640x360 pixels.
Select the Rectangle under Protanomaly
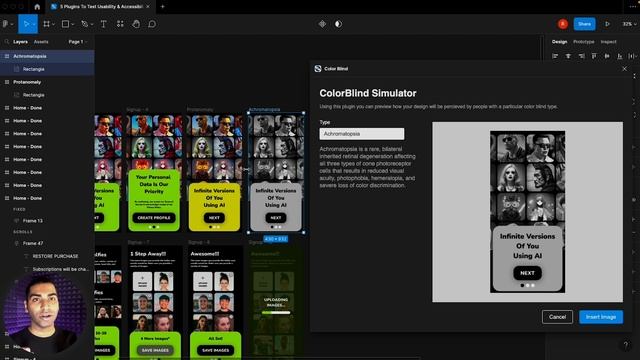pyautogui.click(x=47, y=95)
